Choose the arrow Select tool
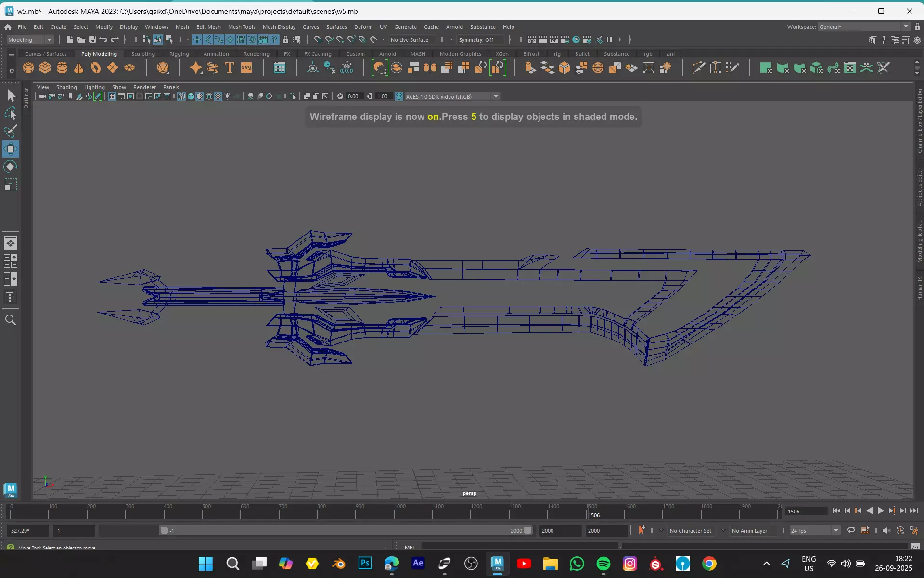Screen dimensions: 924x578 11,96
